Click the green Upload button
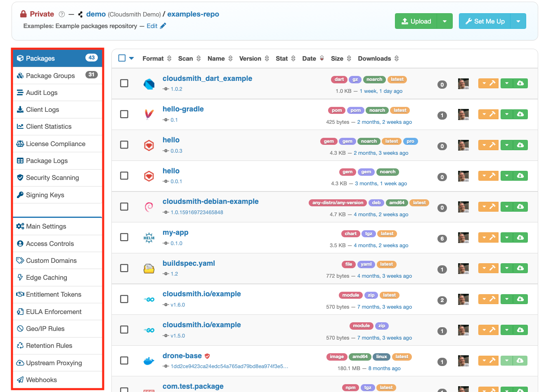 point(416,21)
